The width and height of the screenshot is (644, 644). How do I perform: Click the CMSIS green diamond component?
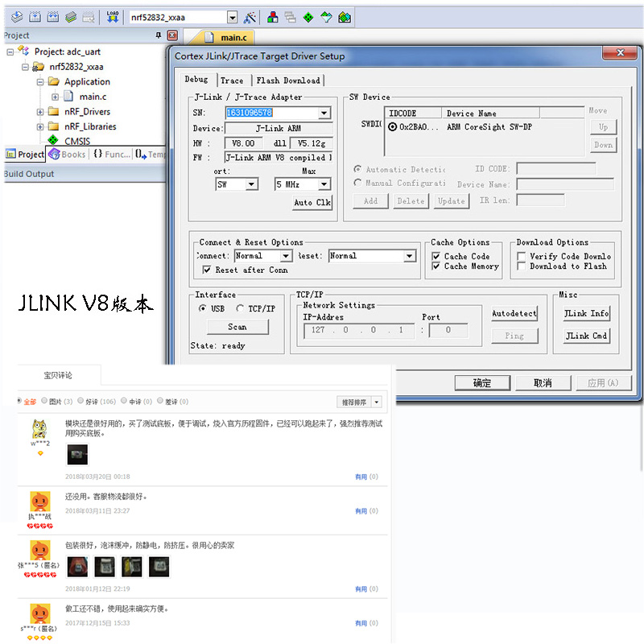(x=53, y=140)
